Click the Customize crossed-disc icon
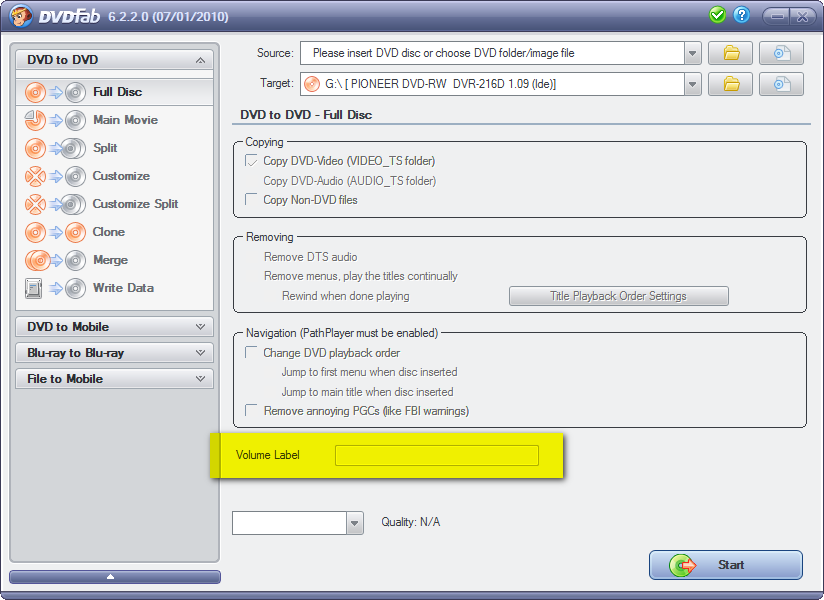This screenshot has width=824, height=600. pos(55,177)
